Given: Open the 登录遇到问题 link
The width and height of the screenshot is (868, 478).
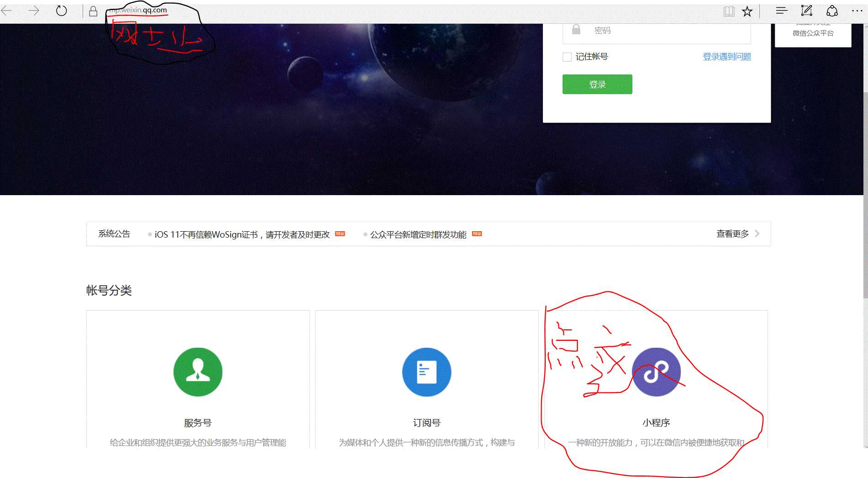Looking at the screenshot, I should click(x=727, y=57).
